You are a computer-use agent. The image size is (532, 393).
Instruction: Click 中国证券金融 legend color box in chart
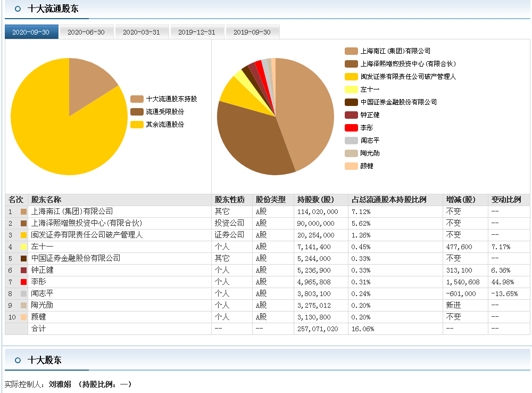[351, 102]
